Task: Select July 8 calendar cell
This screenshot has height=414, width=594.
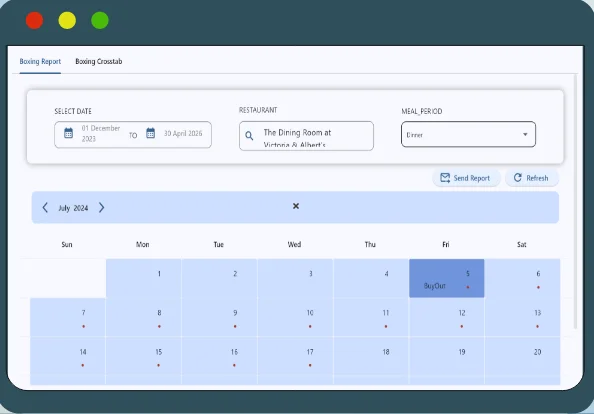Action: point(143,317)
